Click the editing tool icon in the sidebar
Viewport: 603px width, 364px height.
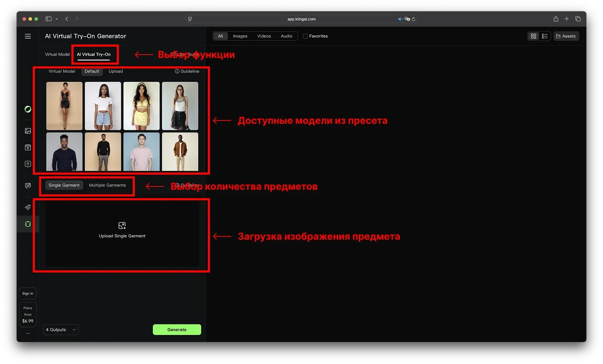(x=28, y=185)
